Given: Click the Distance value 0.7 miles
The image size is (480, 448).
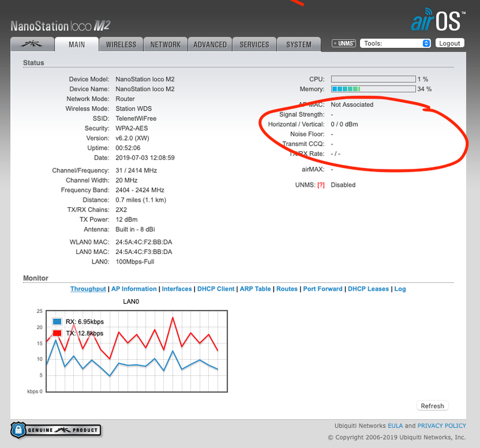Looking at the screenshot, I should [141, 200].
